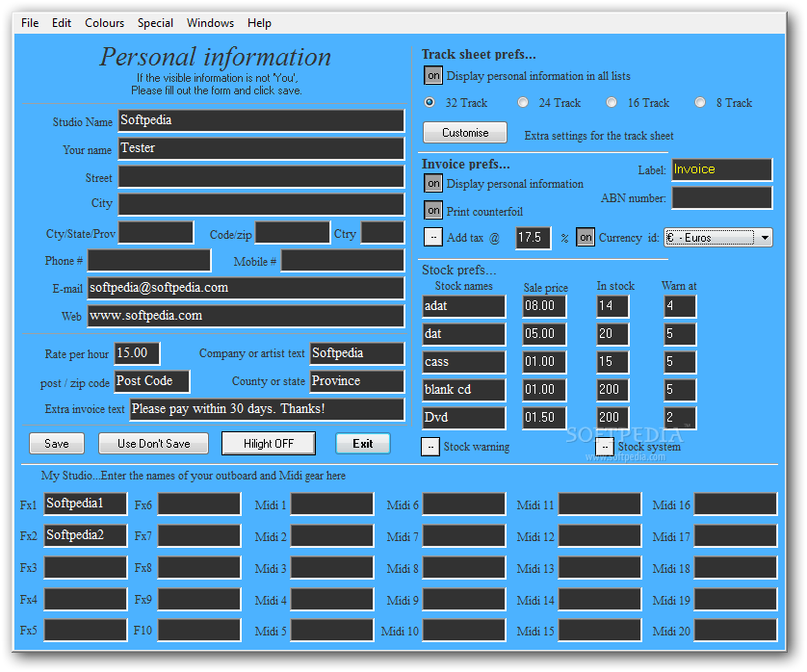Click the Fx2 field with Softpedia2
This screenshot has width=807, height=672.
(x=86, y=535)
